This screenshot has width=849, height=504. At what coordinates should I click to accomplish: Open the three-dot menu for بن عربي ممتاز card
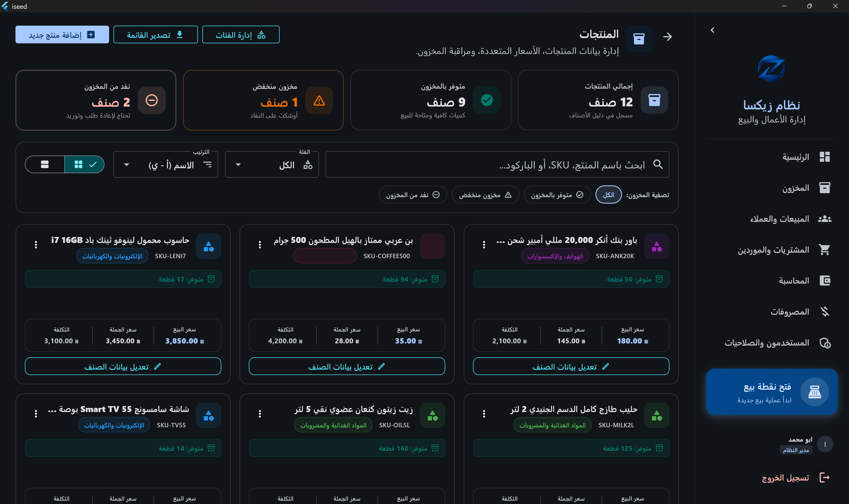click(260, 244)
